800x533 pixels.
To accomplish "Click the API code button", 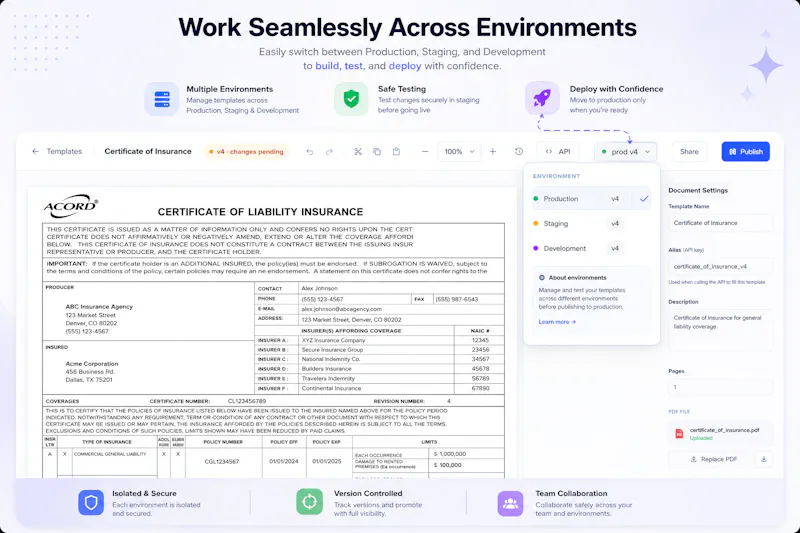I will [x=558, y=151].
